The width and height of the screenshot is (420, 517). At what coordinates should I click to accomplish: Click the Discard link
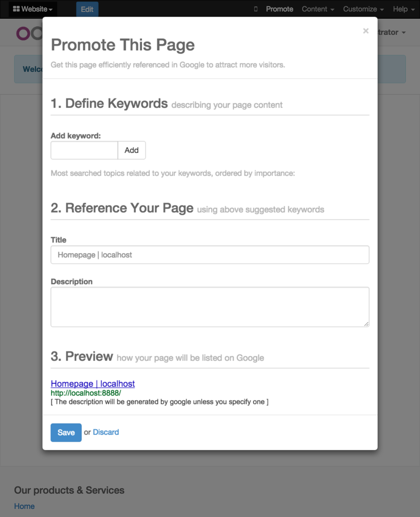106,432
